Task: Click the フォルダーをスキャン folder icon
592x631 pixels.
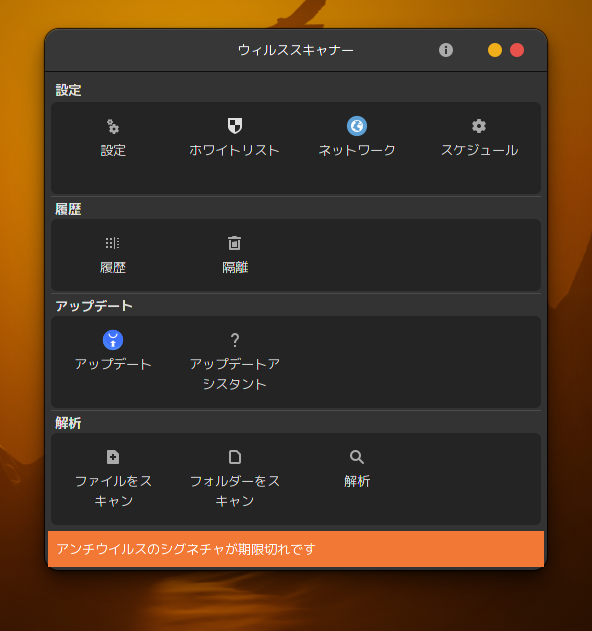Action: click(x=235, y=457)
